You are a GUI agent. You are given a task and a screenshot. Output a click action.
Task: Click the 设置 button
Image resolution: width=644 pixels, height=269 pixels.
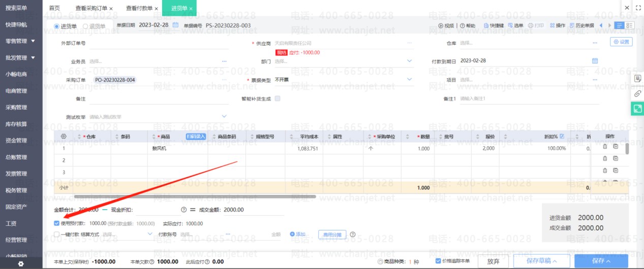click(x=621, y=42)
